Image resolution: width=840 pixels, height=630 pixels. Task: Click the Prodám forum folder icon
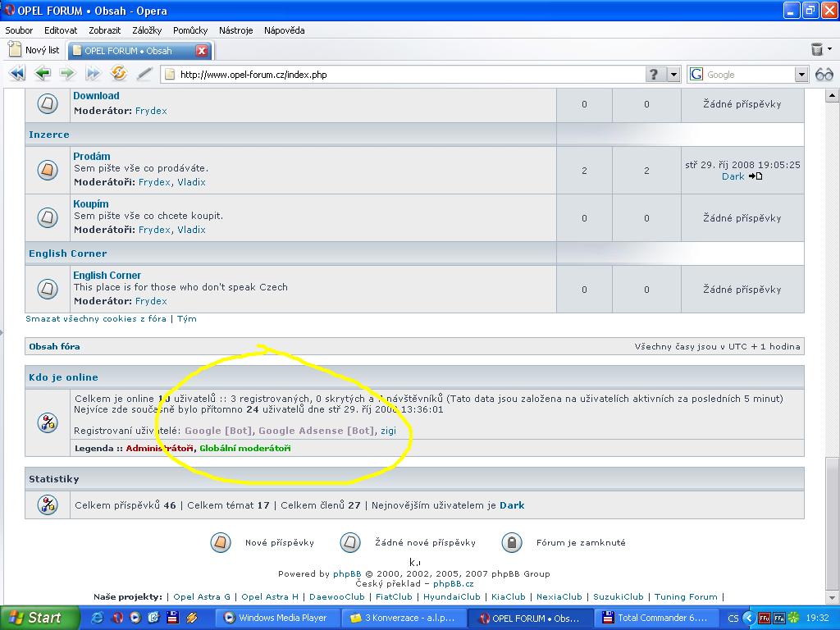click(x=48, y=170)
